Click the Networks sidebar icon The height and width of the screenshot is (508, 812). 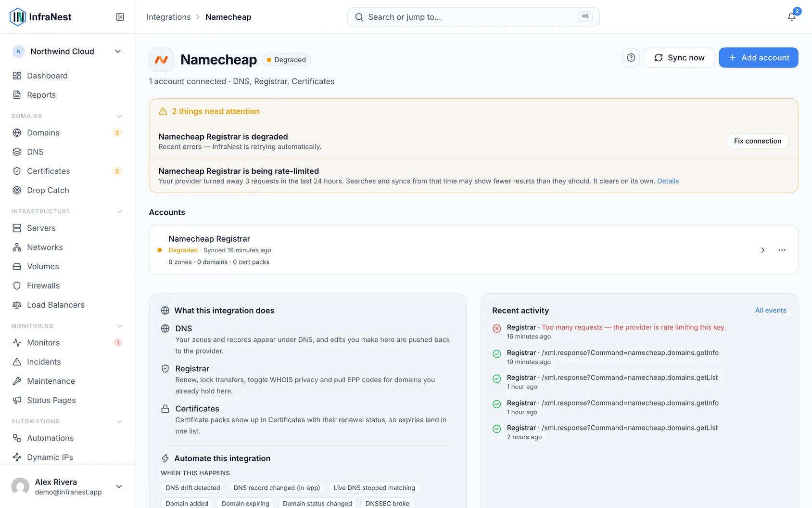[x=17, y=247]
